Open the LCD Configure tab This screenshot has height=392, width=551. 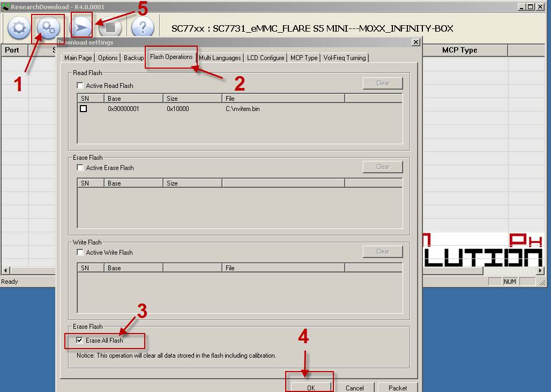pos(266,58)
